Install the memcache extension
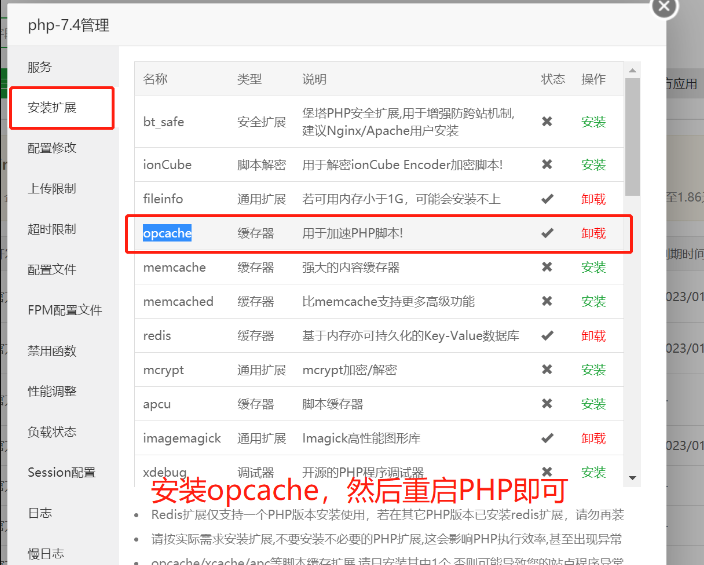The image size is (704, 565). [594, 267]
